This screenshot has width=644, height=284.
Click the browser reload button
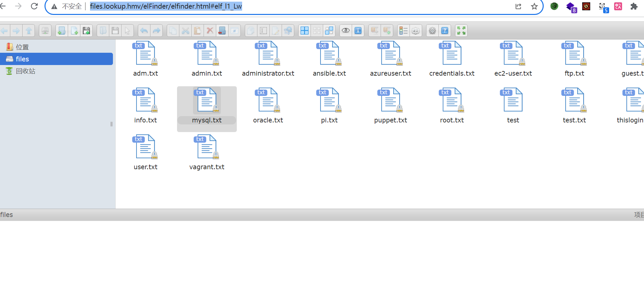34,6
